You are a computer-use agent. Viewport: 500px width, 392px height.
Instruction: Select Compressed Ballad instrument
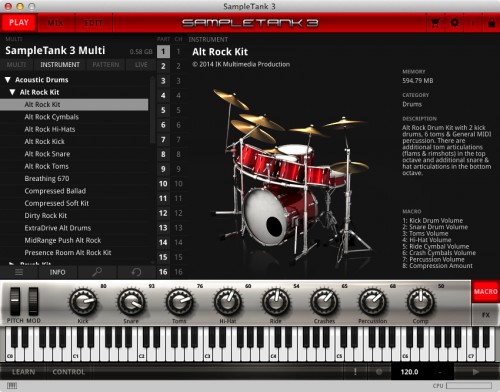coord(74,191)
